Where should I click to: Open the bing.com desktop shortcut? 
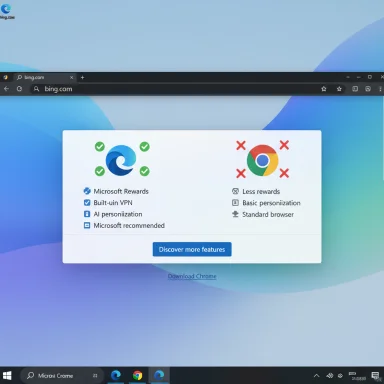[x=7, y=11]
